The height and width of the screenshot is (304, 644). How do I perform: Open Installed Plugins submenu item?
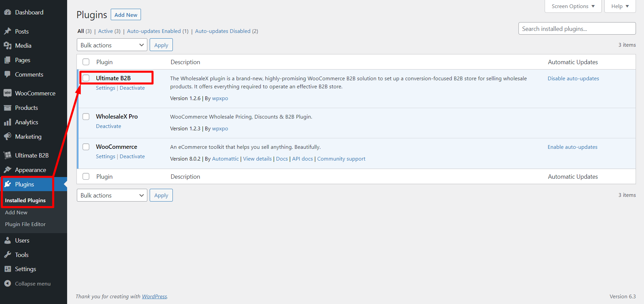pos(25,200)
